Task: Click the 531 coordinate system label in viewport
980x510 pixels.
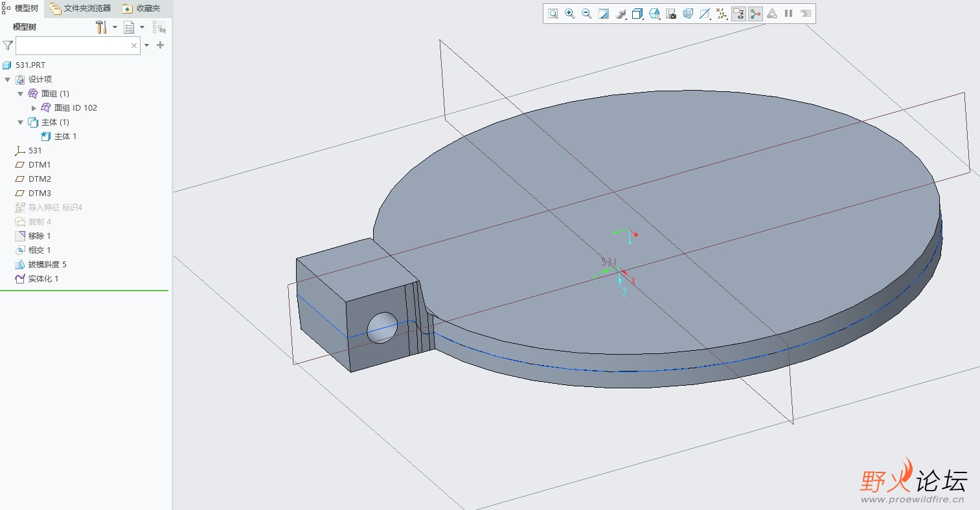Action: [x=609, y=262]
